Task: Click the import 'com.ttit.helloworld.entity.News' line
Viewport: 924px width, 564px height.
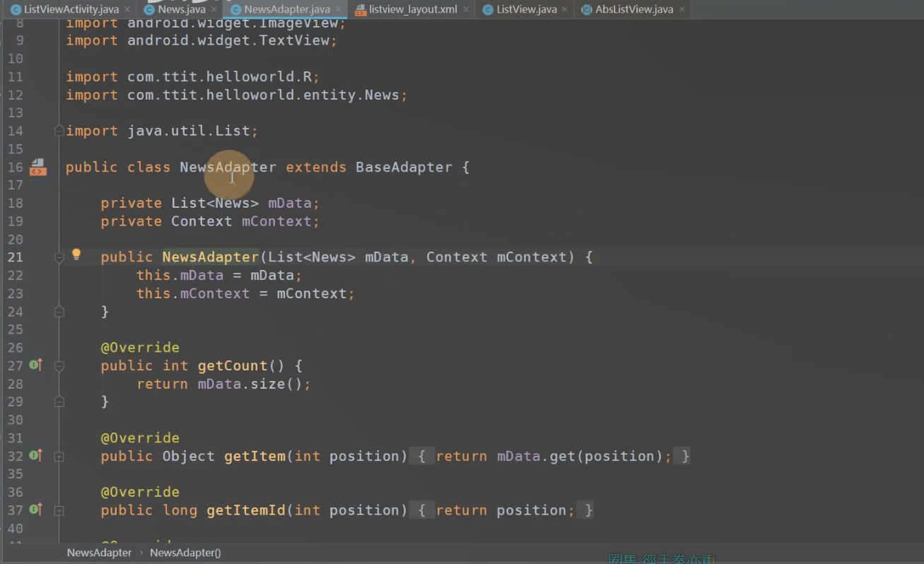Action: pos(237,95)
